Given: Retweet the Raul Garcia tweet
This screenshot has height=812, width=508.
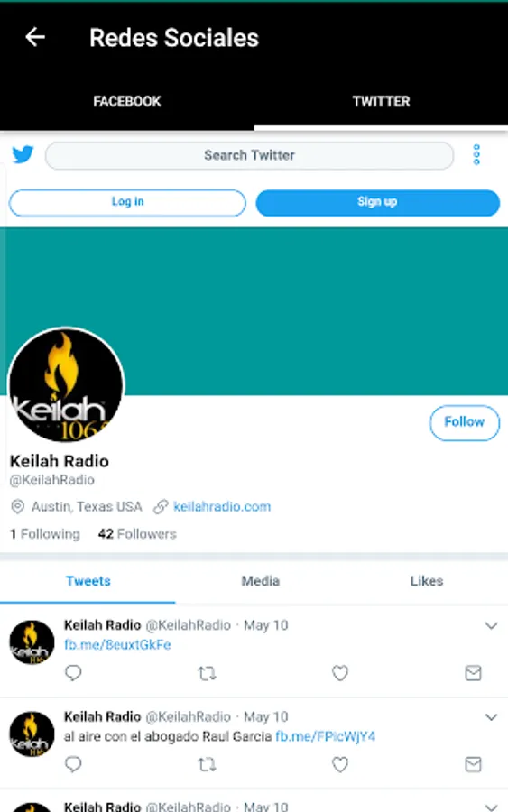Looking at the screenshot, I should click(x=207, y=764).
